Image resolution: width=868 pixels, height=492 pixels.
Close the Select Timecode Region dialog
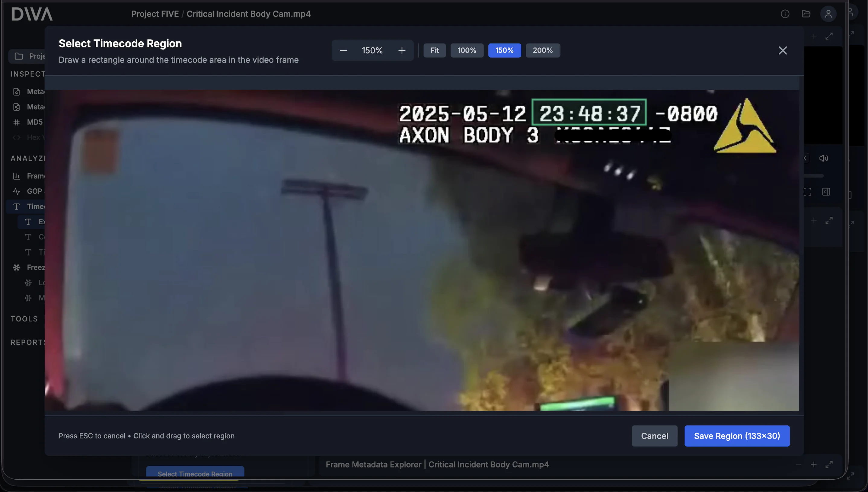(x=783, y=51)
